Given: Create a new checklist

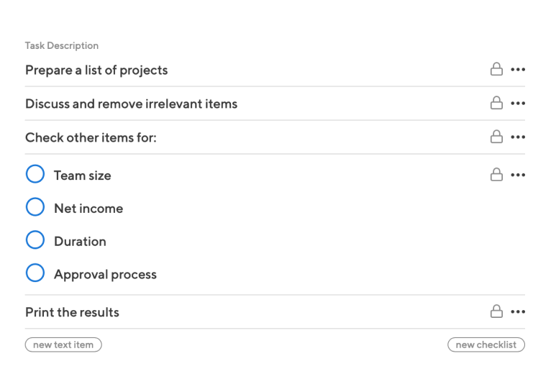Looking at the screenshot, I should click(486, 345).
